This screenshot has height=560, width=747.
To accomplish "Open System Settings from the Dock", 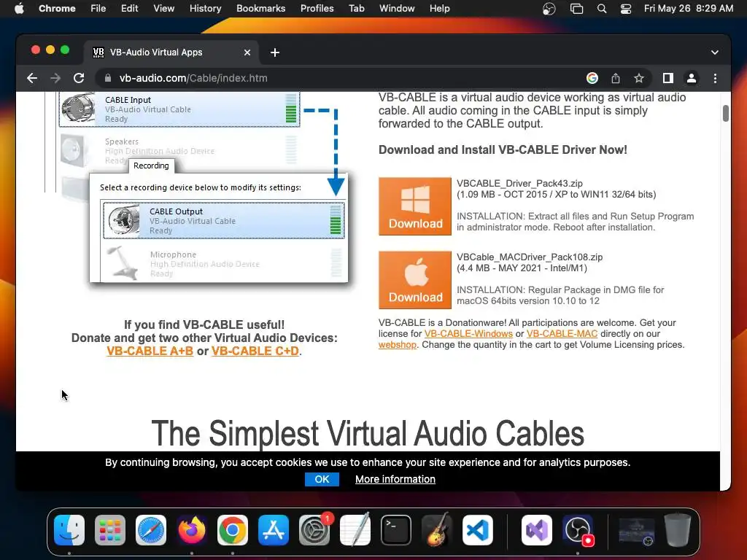I will pyautogui.click(x=314, y=530).
